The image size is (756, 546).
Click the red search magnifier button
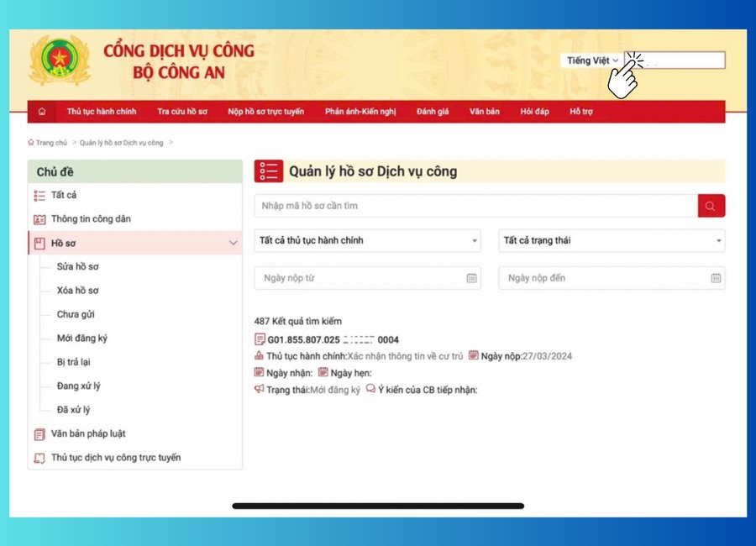[x=711, y=206]
